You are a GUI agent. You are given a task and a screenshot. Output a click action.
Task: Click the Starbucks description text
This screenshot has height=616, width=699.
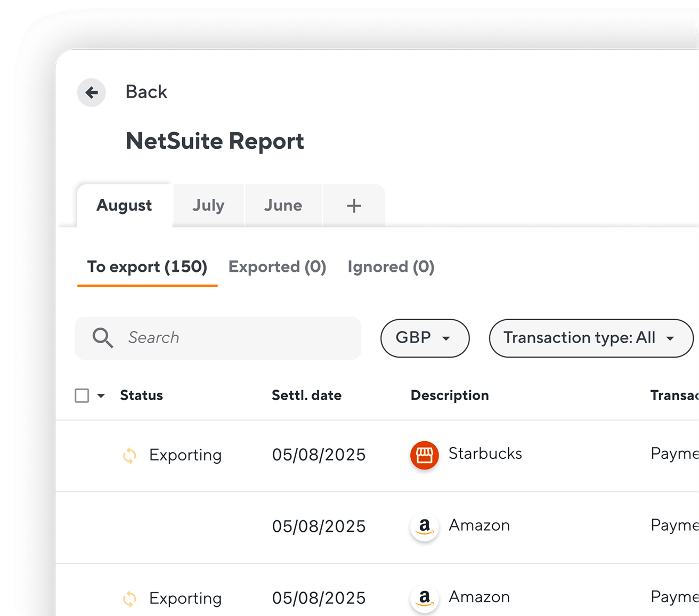pos(485,453)
